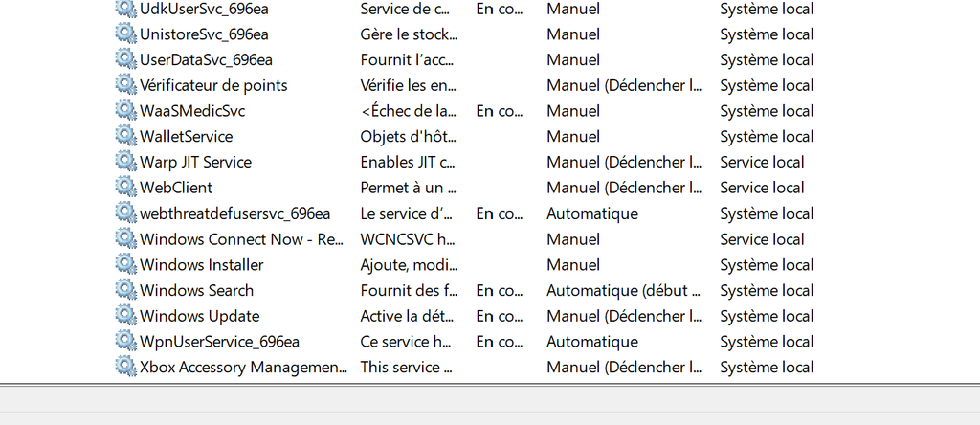Click the gear icon beside WebClient

pos(125,188)
